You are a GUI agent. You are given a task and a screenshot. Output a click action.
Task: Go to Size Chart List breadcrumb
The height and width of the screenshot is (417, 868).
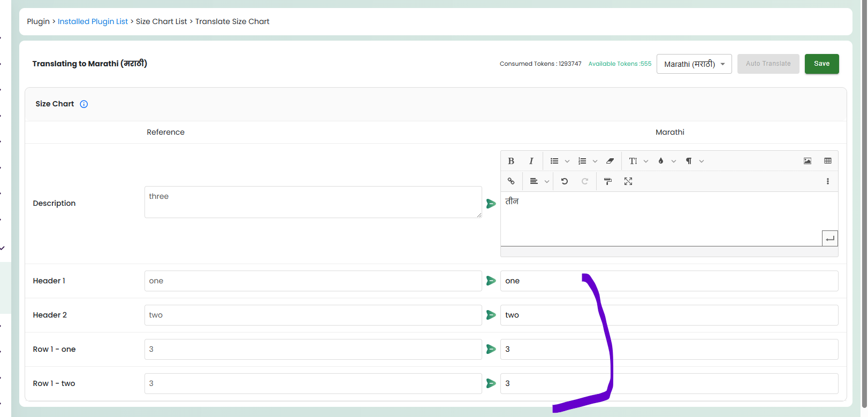[162, 21]
